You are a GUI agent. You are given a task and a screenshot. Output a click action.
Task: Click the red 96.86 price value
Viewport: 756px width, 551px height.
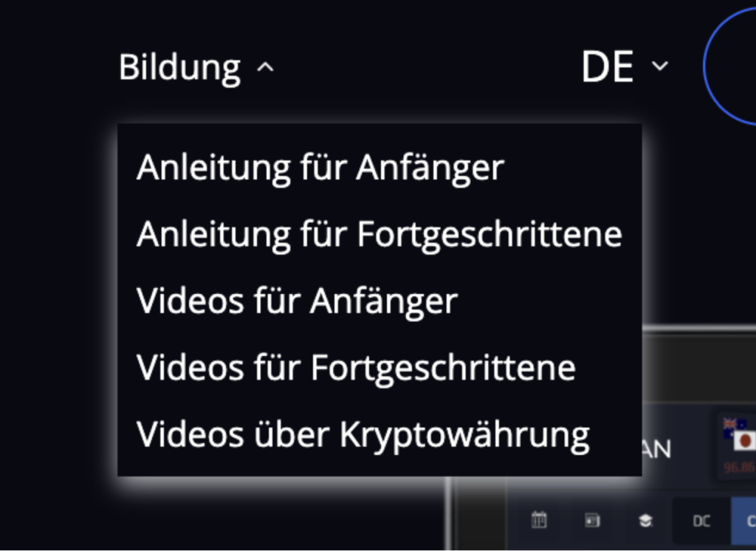pyautogui.click(x=739, y=468)
